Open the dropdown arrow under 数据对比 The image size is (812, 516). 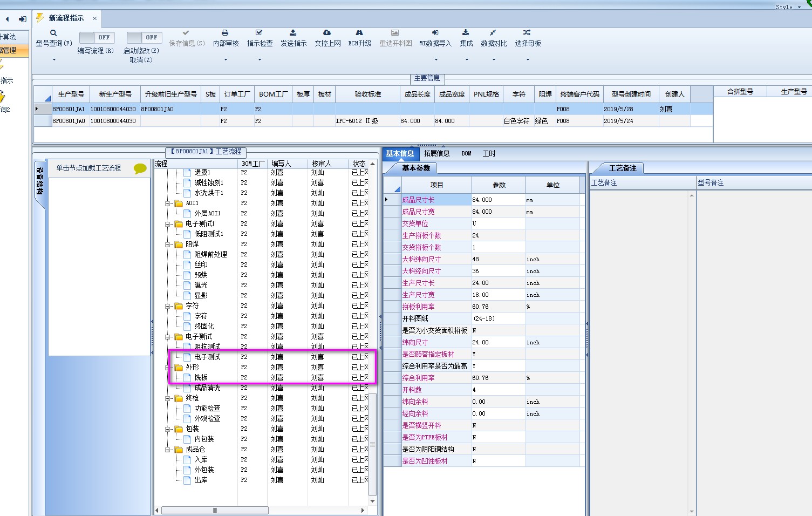click(494, 59)
